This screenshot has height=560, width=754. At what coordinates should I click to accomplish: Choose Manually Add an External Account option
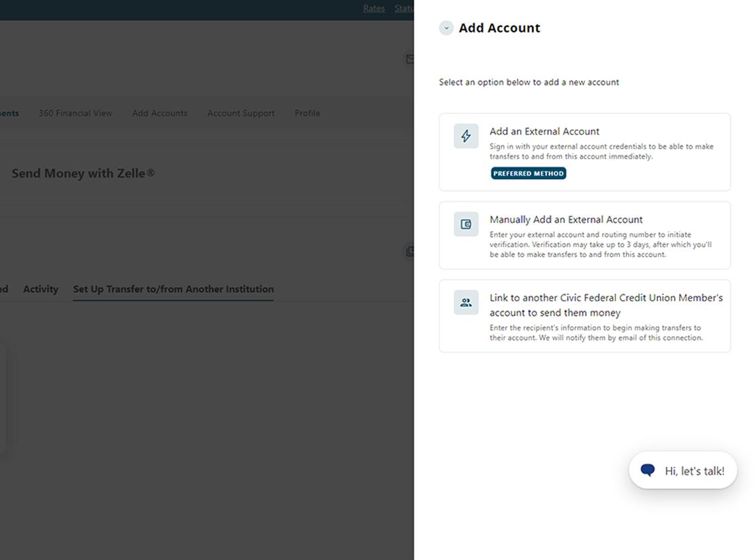click(566, 220)
